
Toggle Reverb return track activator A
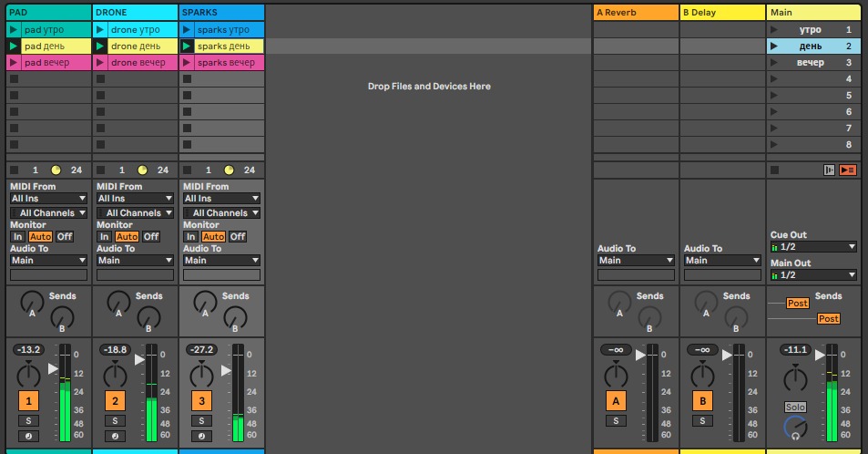616,401
